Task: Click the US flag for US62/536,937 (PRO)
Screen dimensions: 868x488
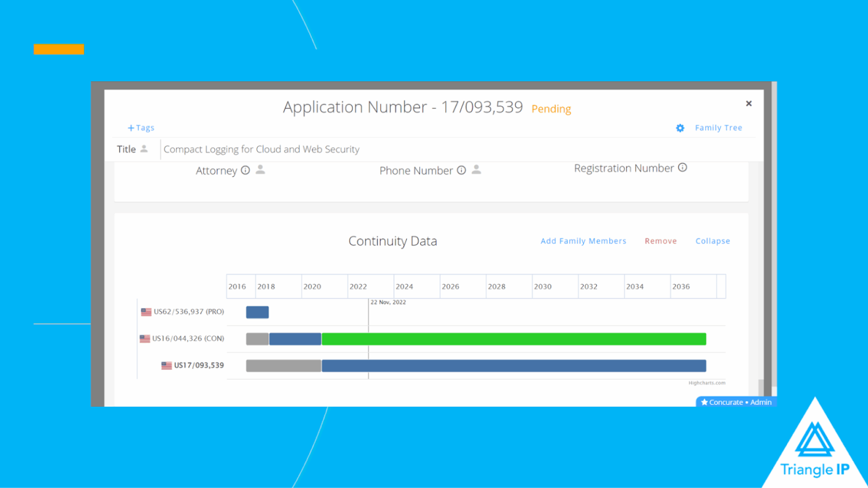Action: tap(146, 312)
